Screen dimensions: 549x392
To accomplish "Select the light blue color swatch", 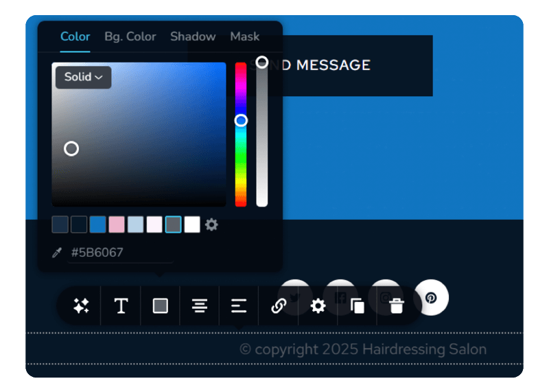I will click(x=135, y=224).
